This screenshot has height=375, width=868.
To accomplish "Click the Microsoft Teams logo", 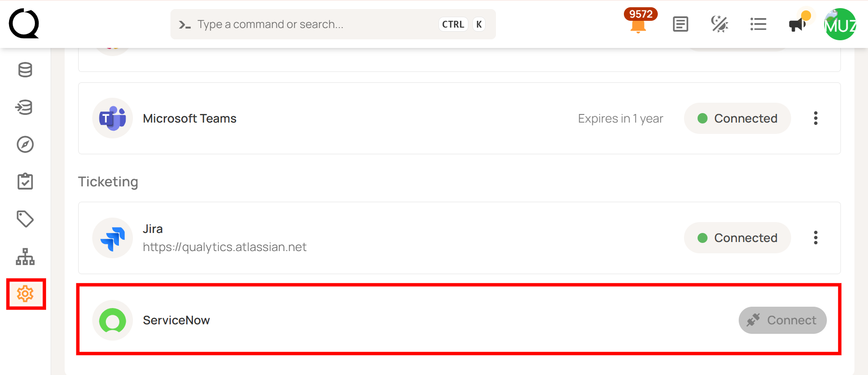I will pyautogui.click(x=112, y=118).
